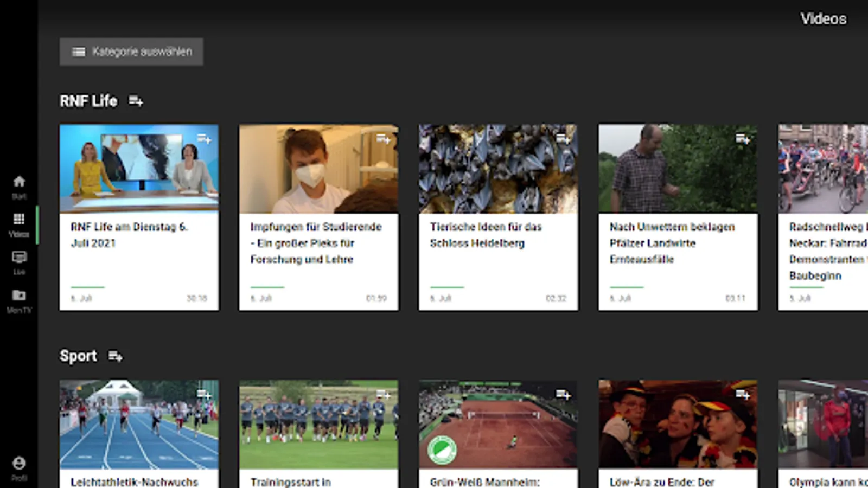Click the duration '02:32' on Tierische Ideen card

[556, 298]
